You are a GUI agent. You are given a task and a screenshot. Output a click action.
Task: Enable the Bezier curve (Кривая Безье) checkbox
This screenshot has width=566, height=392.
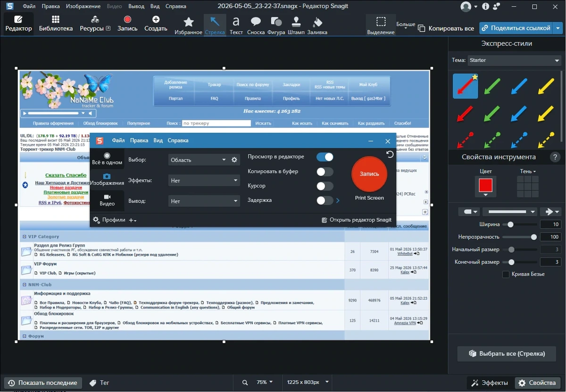[x=506, y=274]
